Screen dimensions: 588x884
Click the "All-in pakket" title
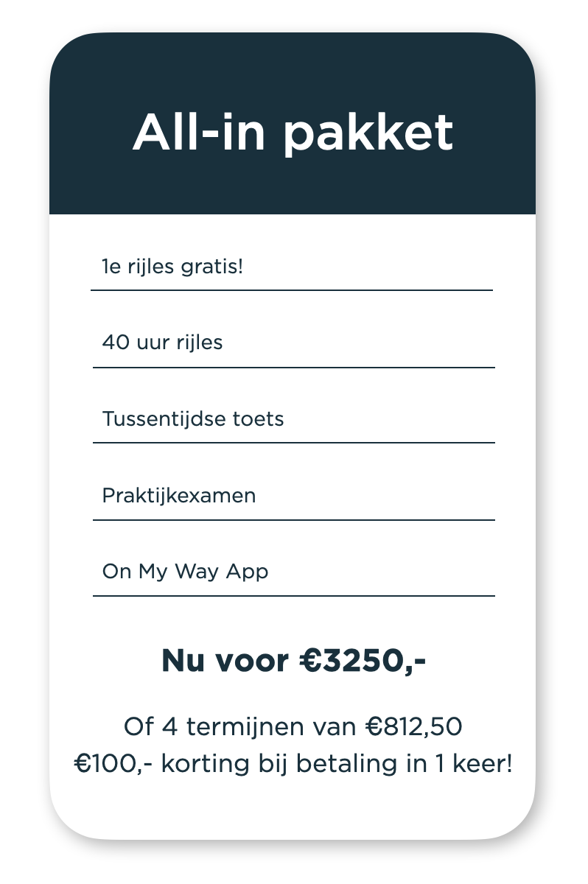[x=293, y=133]
